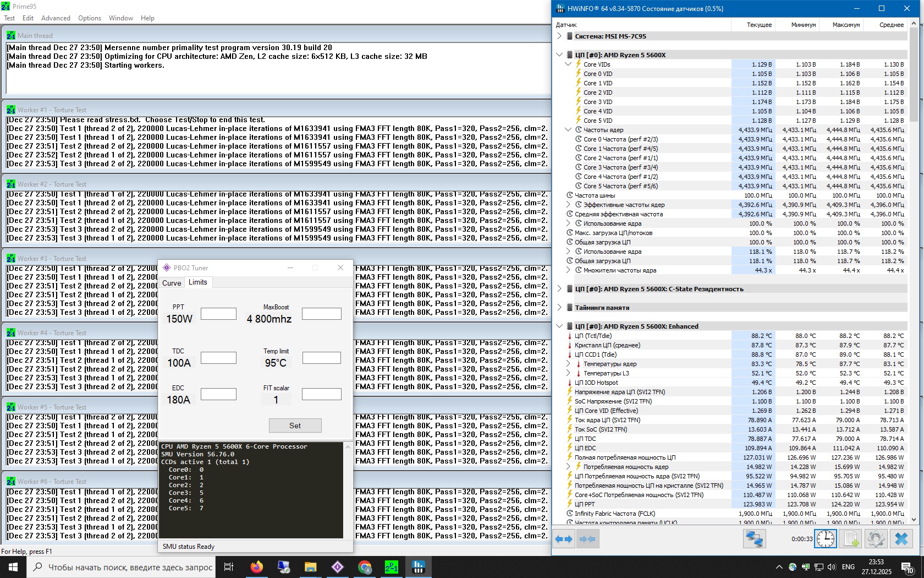
Task: Switch ENG keyboard language indicator
Action: pos(848,567)
